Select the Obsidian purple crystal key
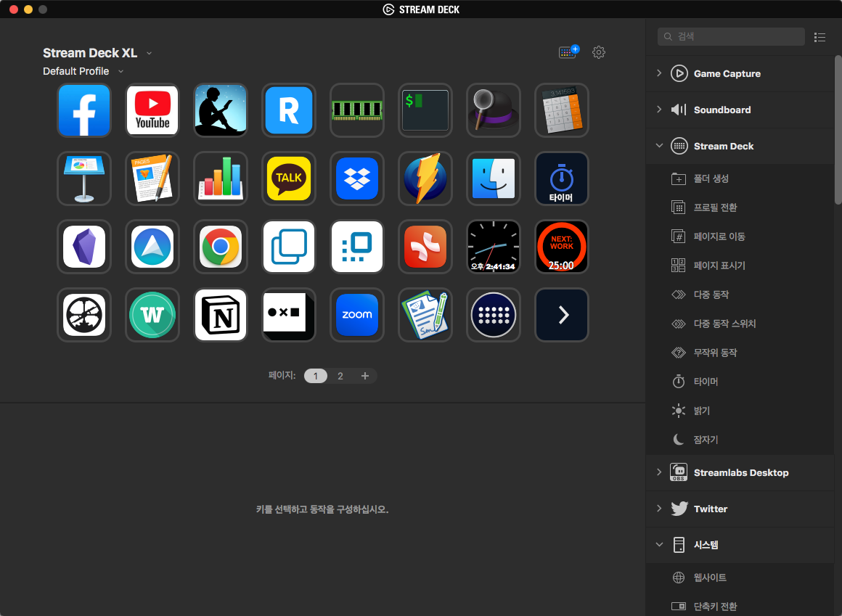This screenshot has width=842, height=616. pos(84,247)
